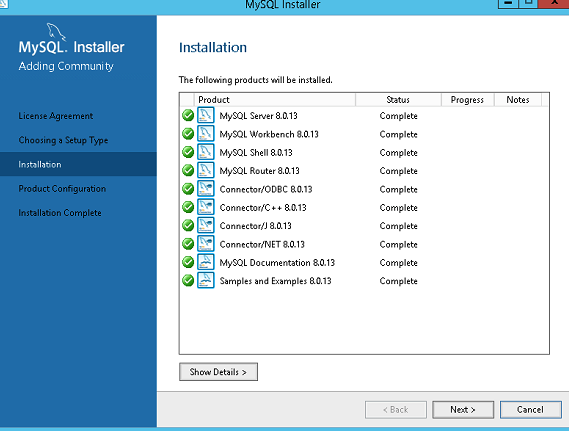
Task: Open the License Agreement step
Action: 56,116
